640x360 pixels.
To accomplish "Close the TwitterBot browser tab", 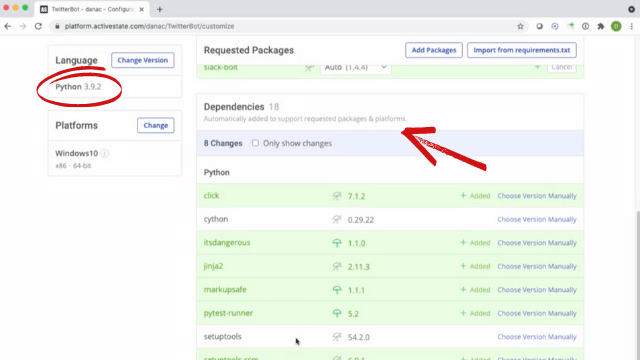I will click(142, 9).
